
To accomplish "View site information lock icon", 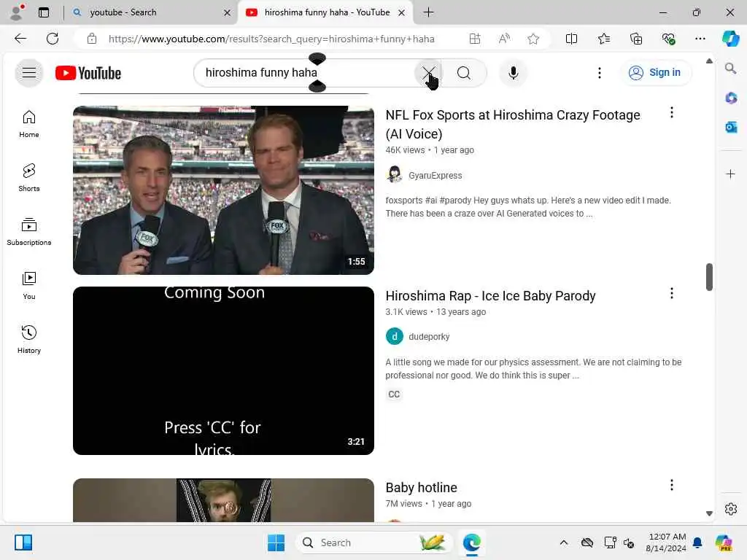I will (x=92, y=39).
